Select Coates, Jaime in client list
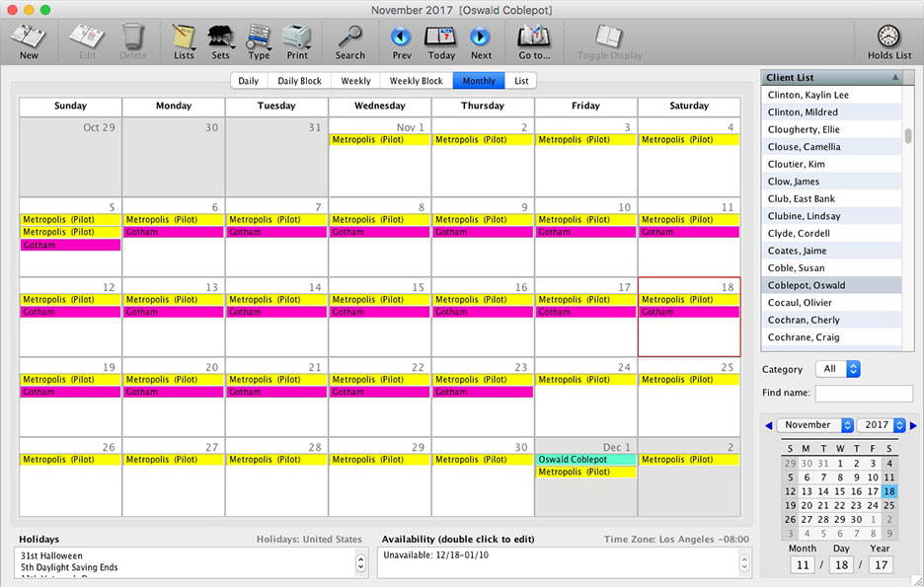This screenshot has width=924, height=587. click(831, 251)
